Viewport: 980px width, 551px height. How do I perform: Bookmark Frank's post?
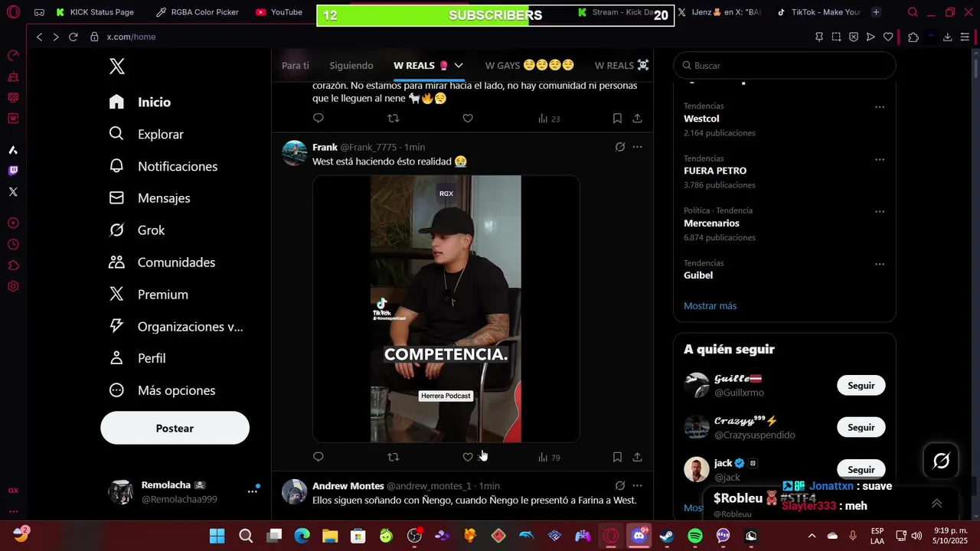(617, 457)
